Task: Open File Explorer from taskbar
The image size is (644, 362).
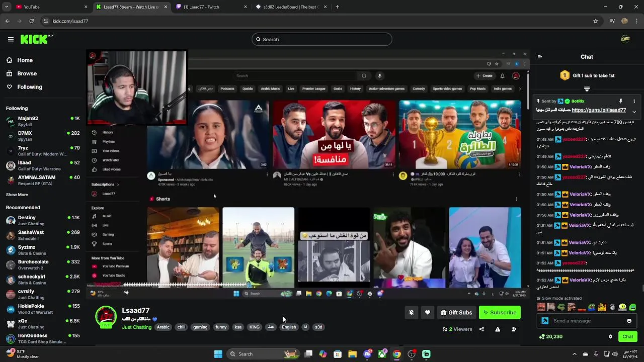Action: (x=352, y=354)
